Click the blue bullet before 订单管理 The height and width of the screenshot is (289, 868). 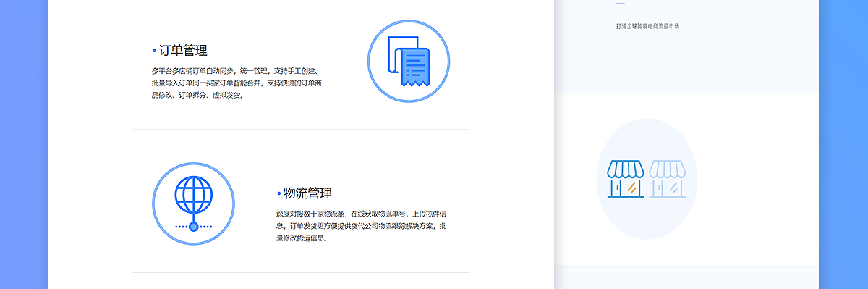154,51
